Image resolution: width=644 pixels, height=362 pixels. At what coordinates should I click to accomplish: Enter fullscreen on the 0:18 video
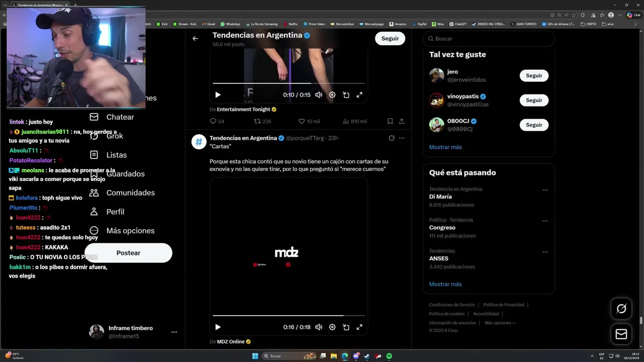pos(360,327)
